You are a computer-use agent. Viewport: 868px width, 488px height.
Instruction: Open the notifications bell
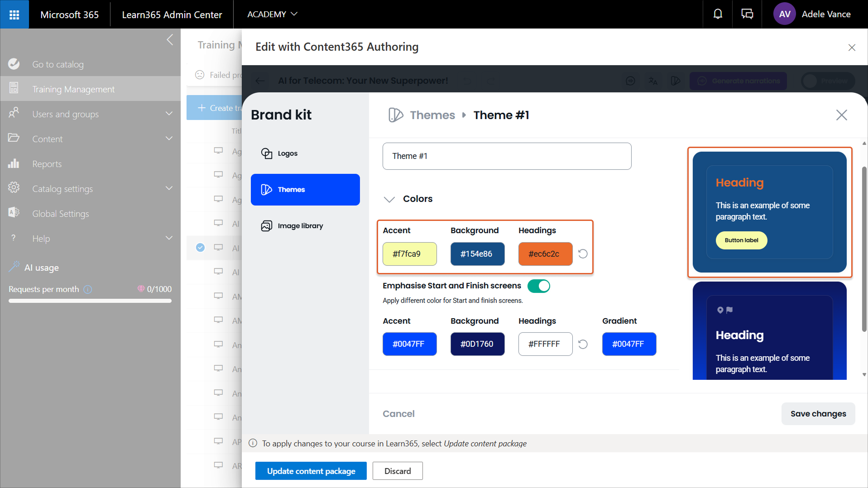tap(718, 14)
